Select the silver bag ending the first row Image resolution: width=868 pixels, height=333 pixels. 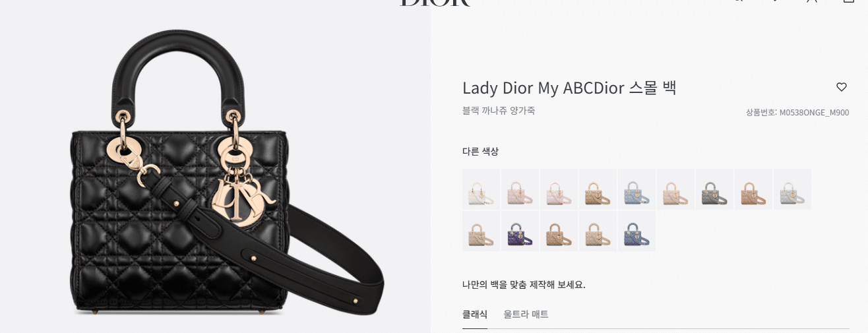click(792, 189)
